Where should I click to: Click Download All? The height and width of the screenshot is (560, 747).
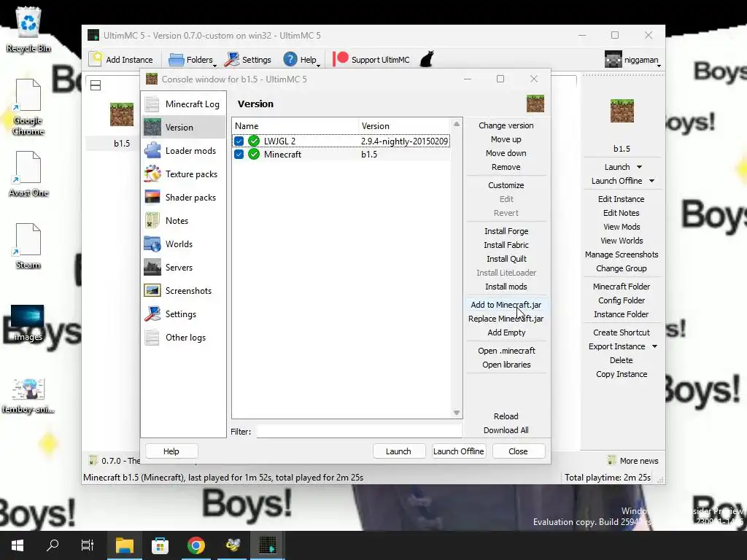[x=506, y=429]
